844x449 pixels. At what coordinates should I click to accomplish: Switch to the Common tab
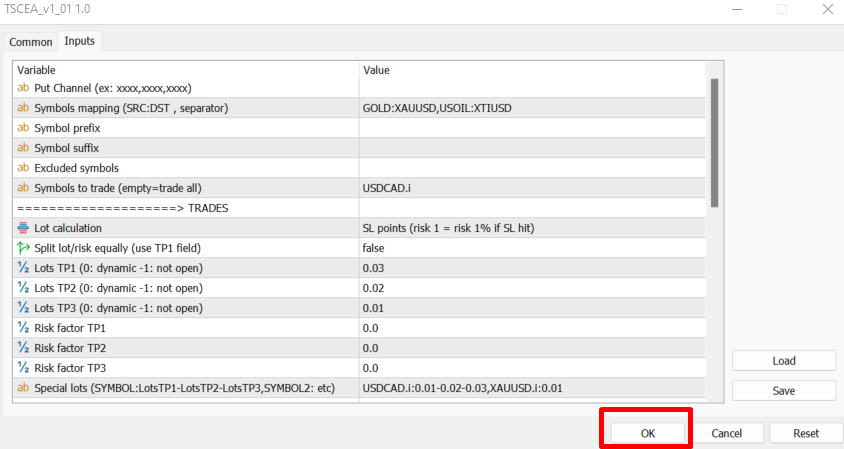coord(31,42)
